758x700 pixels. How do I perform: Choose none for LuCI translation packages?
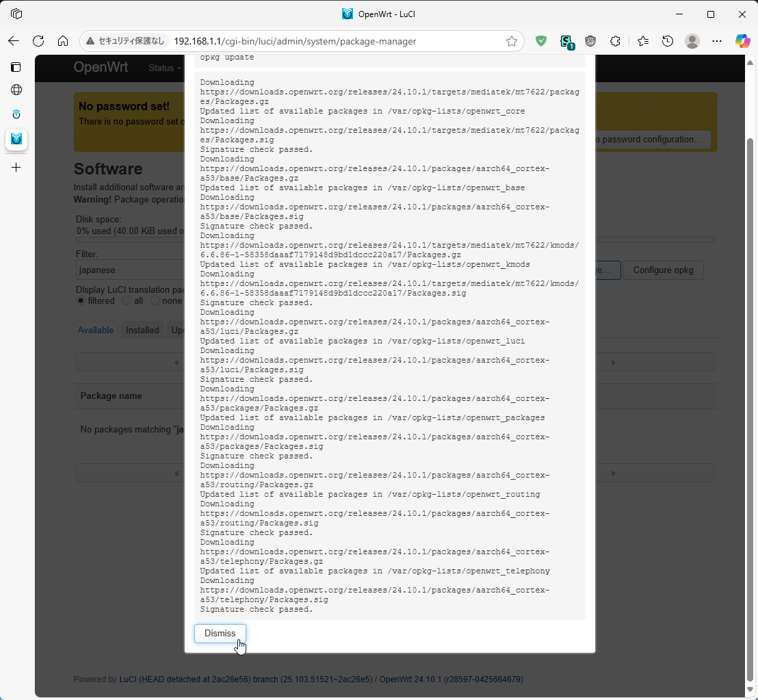tap(156, 300)
